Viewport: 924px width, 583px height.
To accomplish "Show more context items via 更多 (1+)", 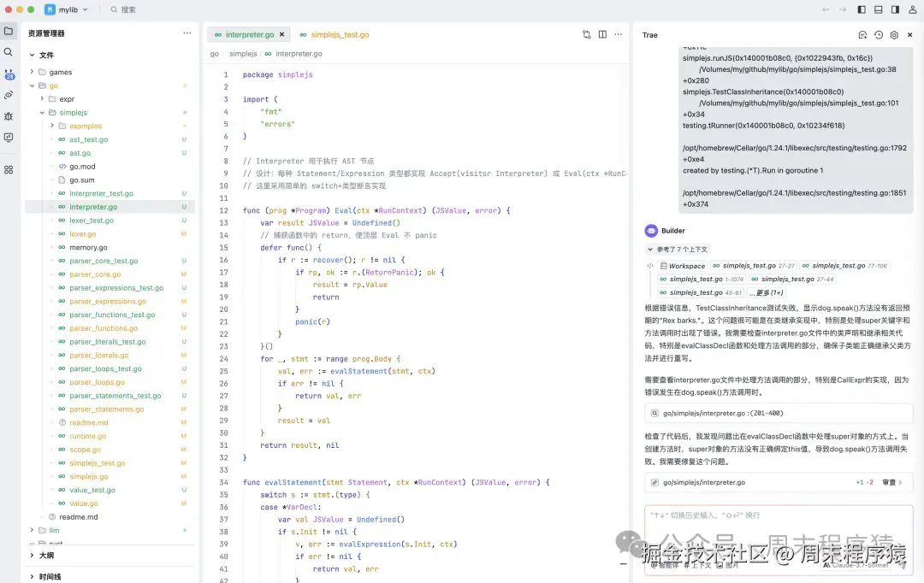I will tap(767, 292).
